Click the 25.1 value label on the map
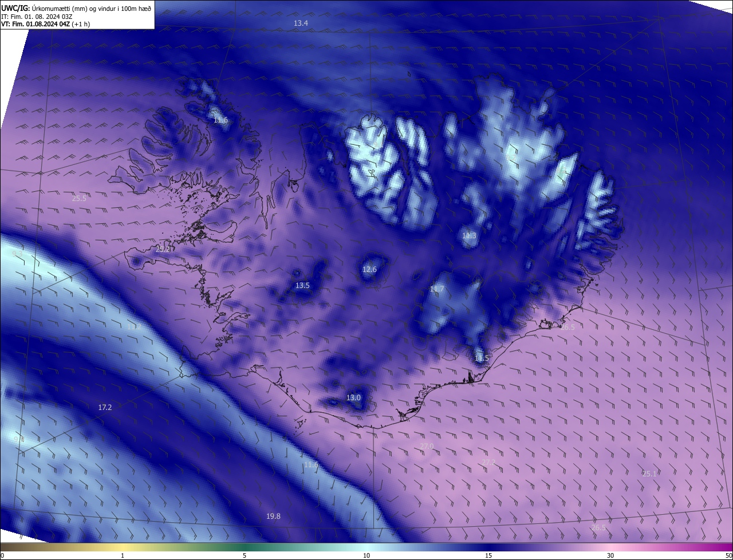This screenshot has width=733, height=560. 649,474
